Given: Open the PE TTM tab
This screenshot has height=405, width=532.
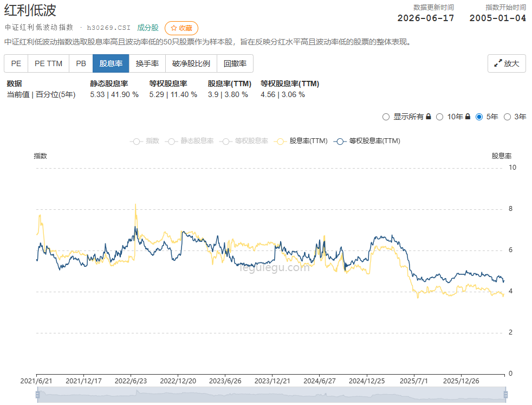Looking at the screenshot, I should coord(49,63).
